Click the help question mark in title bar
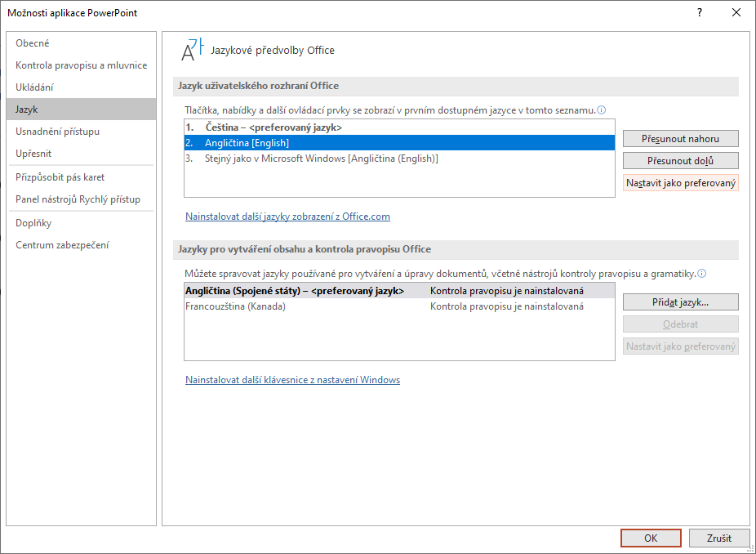 click(x=699, y=12)
